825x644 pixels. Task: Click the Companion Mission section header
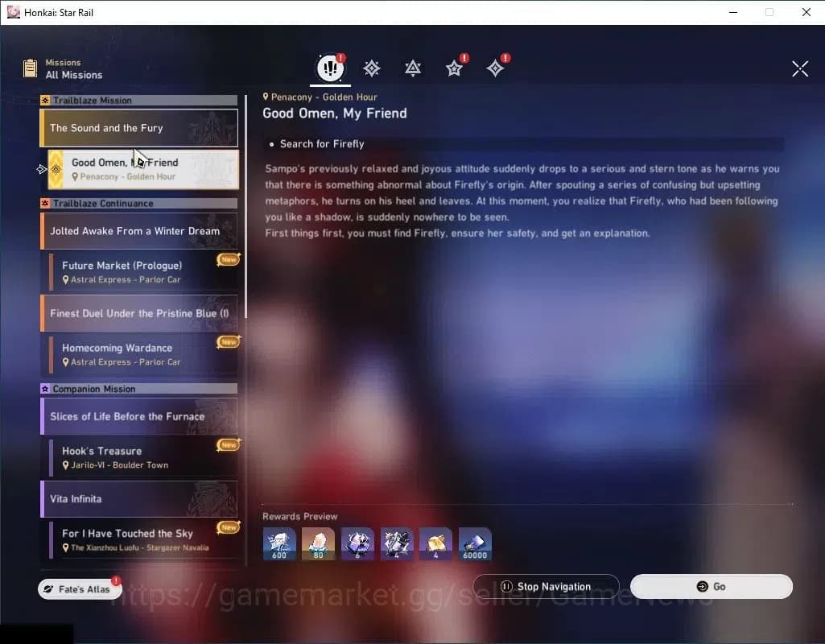coord(139,389)
